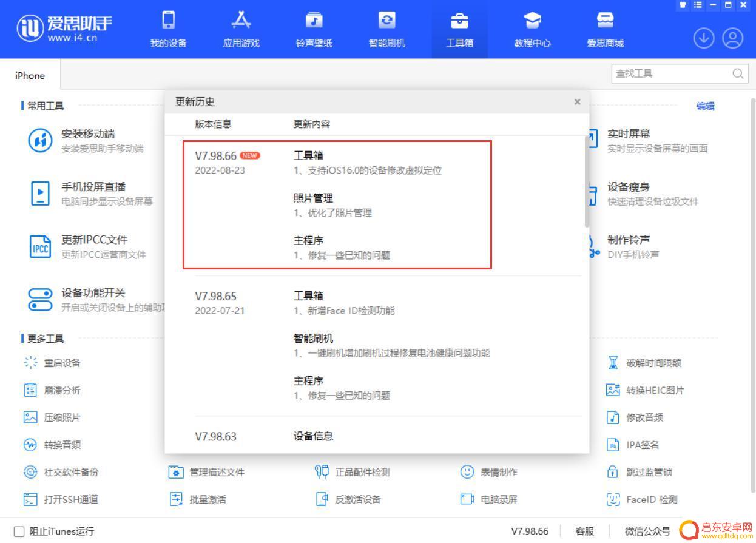
Task: Open 设备瘦身 tool
Action: pos(644,194)
